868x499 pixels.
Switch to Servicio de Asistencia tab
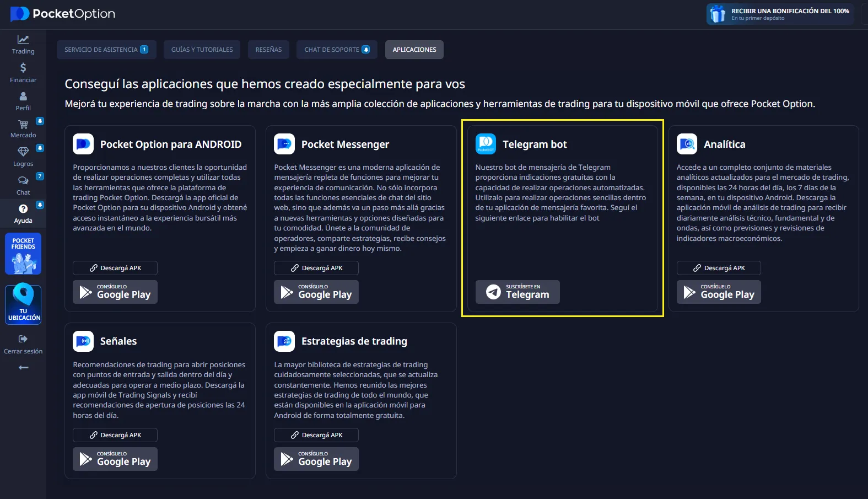[106, 50]
